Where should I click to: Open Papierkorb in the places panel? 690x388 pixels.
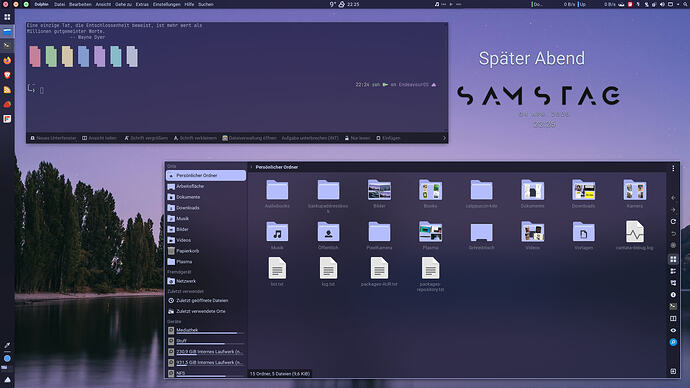206,251
